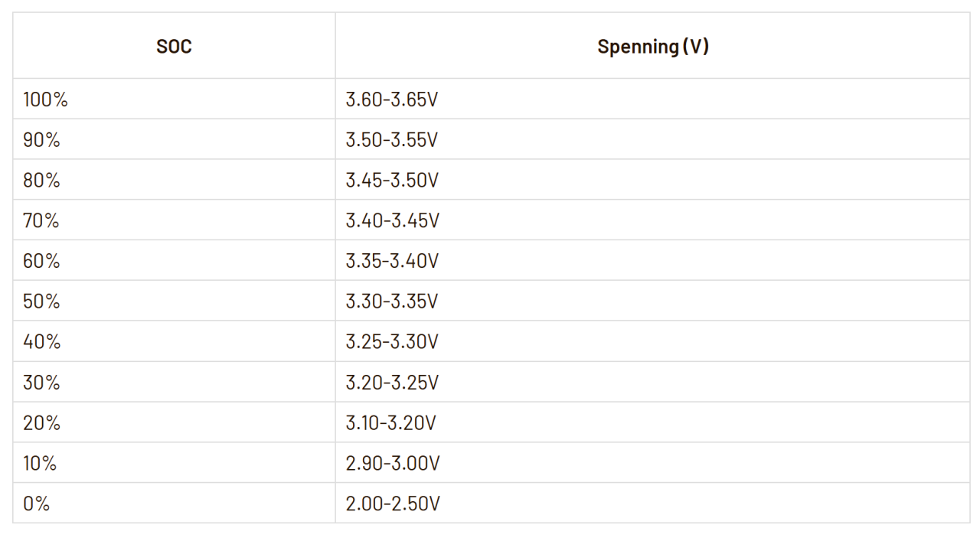Click the 3.40-3.45V voltage cell
The image size is (980, 541).
tap(392, 221)
